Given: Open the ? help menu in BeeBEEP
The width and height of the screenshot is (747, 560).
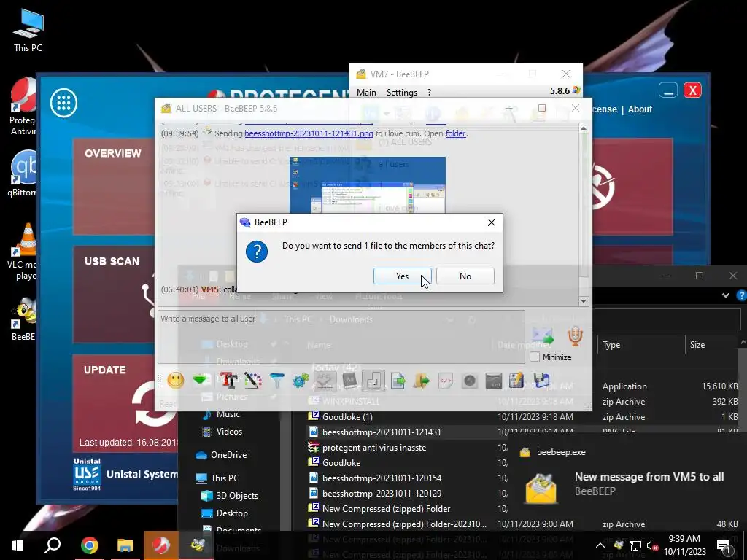Looking at the screenshot, I should [429, 92].
